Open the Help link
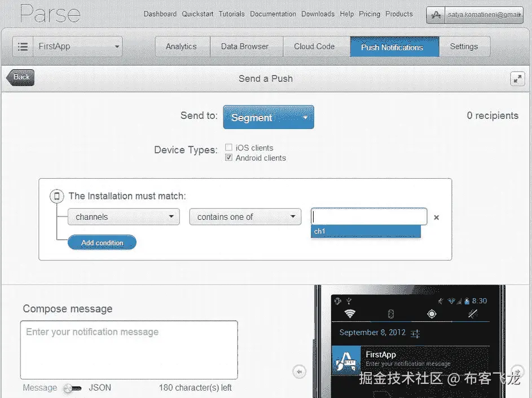Image resolution: width=532 pixels, height=398 pixels. tap(347, 14)
